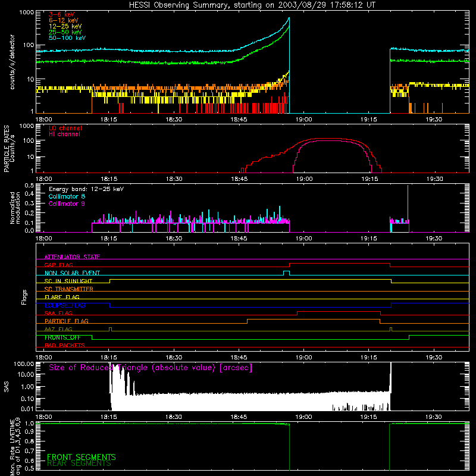476x476 pixels.
Task: Click the BAD PACKETS flag label
Action: click(65, 345)
